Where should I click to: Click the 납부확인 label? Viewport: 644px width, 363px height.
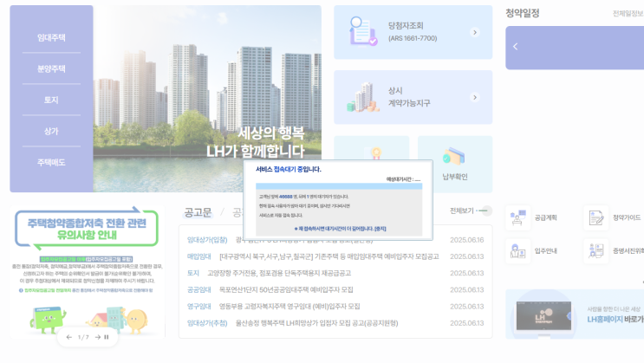455,177
